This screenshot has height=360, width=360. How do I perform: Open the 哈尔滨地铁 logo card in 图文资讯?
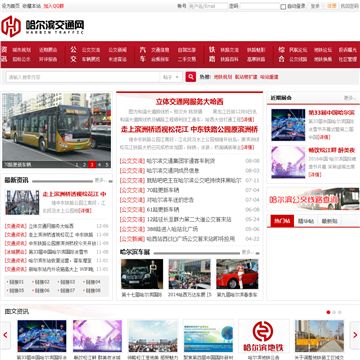coord(263,336)
